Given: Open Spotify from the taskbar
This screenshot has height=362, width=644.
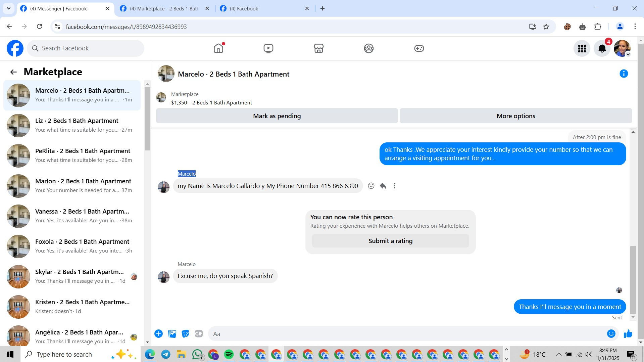Looking at the screenshot, I should [229, 354].
